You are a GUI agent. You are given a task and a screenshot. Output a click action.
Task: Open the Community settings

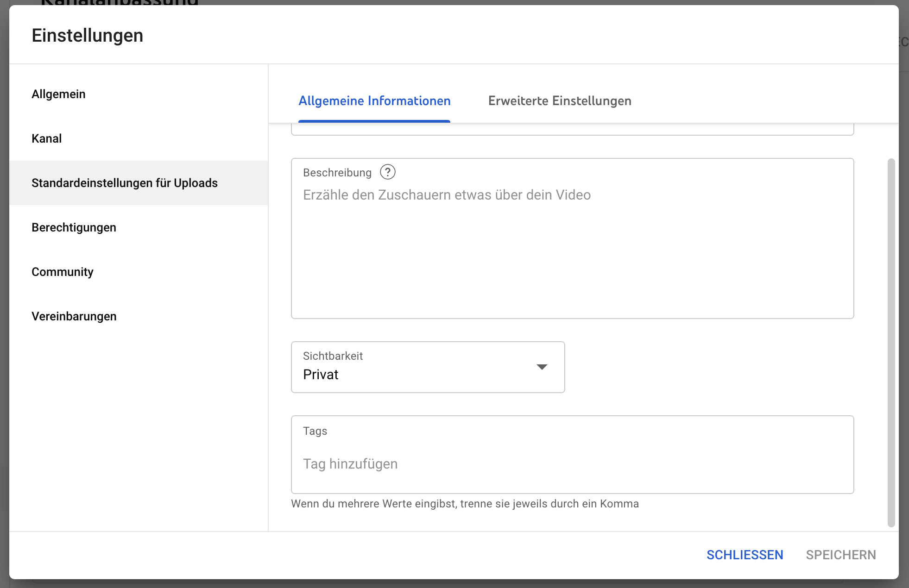62,272
